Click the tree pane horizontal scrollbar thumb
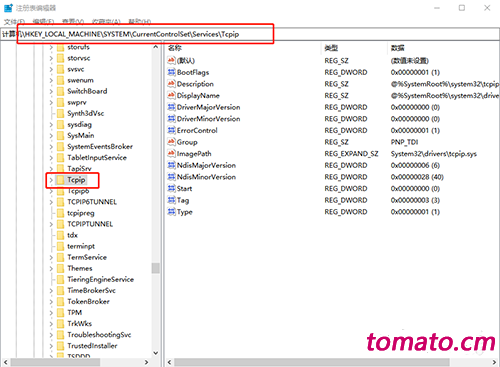500x367 pixels. [54, 362]
